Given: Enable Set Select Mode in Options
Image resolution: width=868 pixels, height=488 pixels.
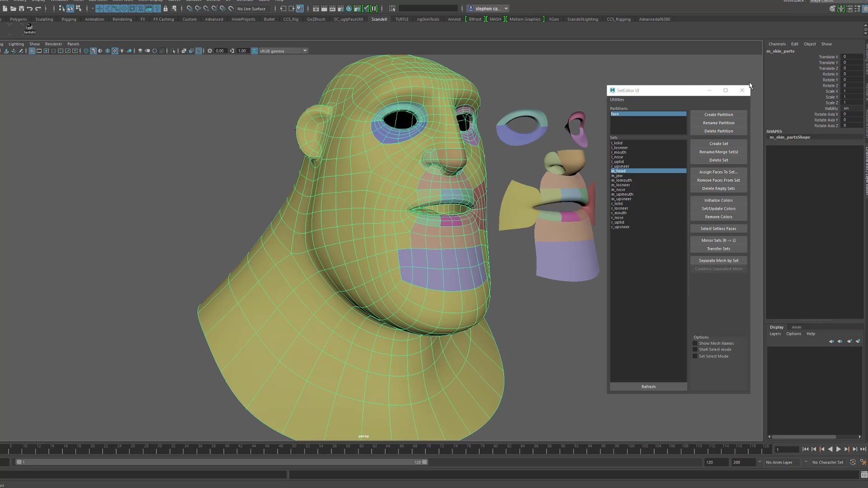Looking at the screenshot, I should point(695,356).
